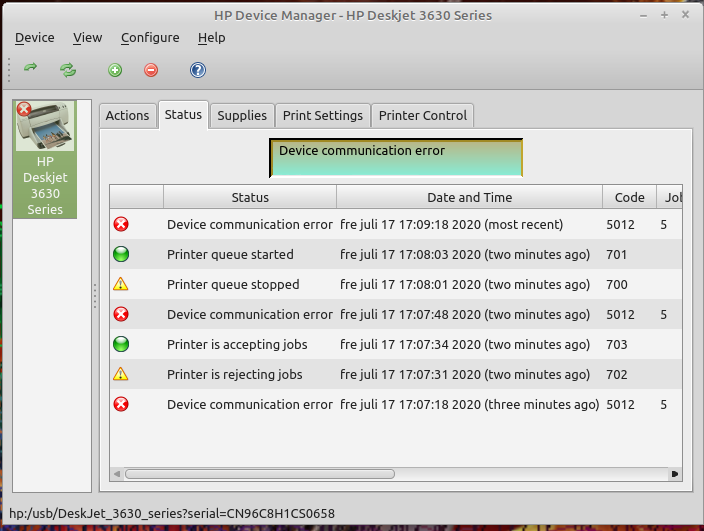Click the scrollbar right arrow
Screen dimensions: 704x531
[674, 474]
